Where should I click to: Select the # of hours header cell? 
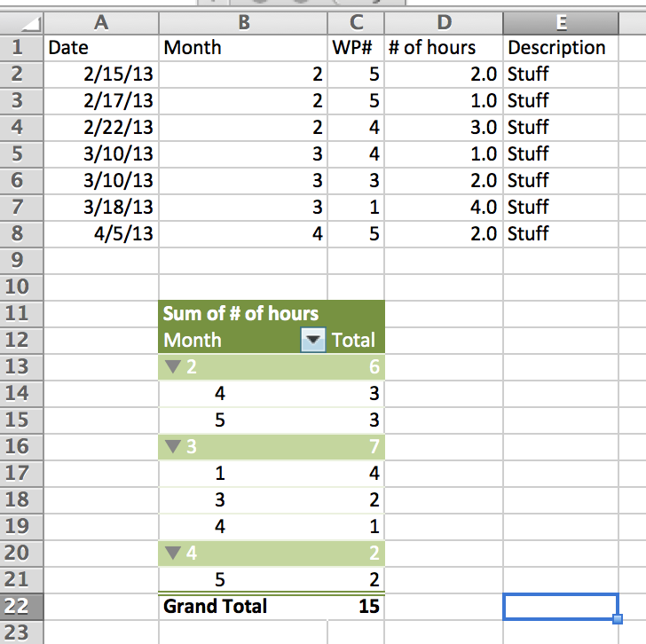click(x=444, y=48)
